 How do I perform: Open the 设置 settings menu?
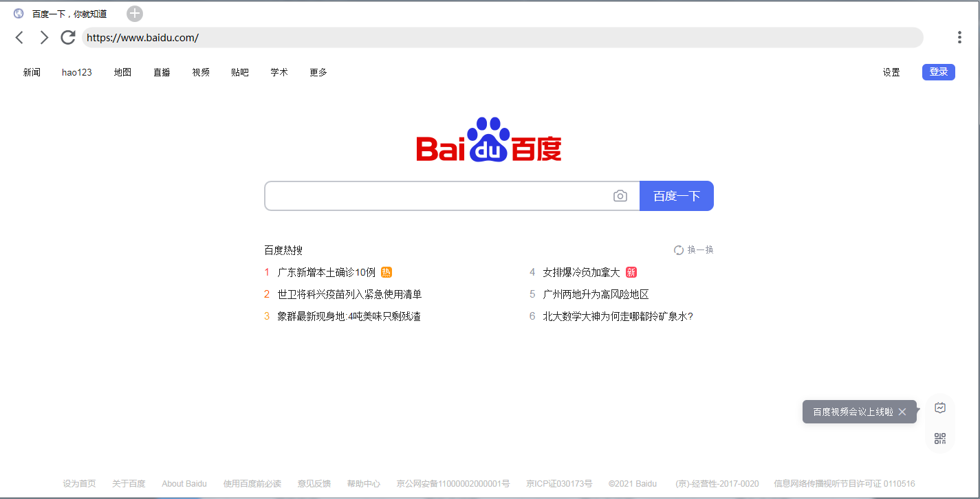point(891,72)
